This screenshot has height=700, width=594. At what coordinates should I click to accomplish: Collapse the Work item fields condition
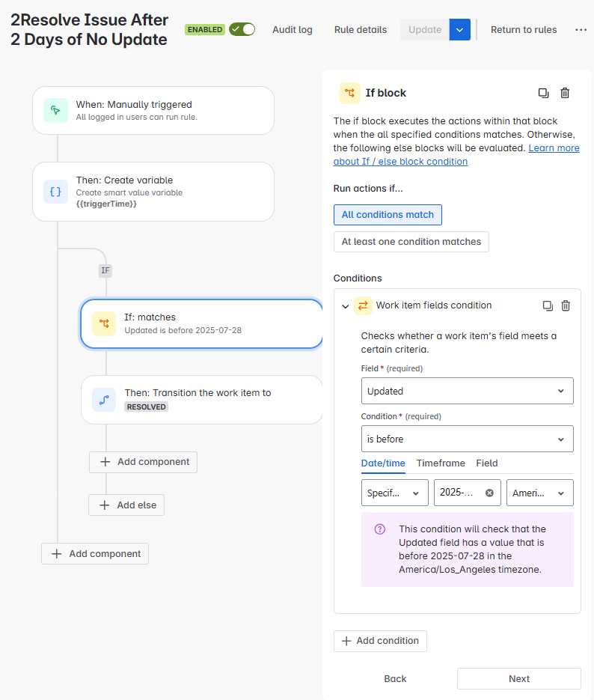[x=345, y=306]
